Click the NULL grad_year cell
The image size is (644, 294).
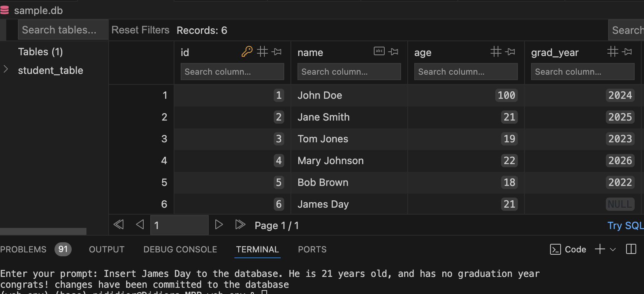[620, 204]
